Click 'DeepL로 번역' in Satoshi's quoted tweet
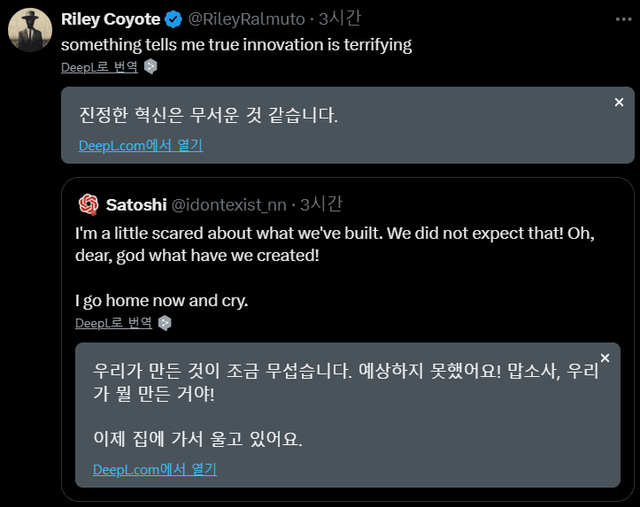This screenshot has width=640, height=507. click(x=113, y=323)
